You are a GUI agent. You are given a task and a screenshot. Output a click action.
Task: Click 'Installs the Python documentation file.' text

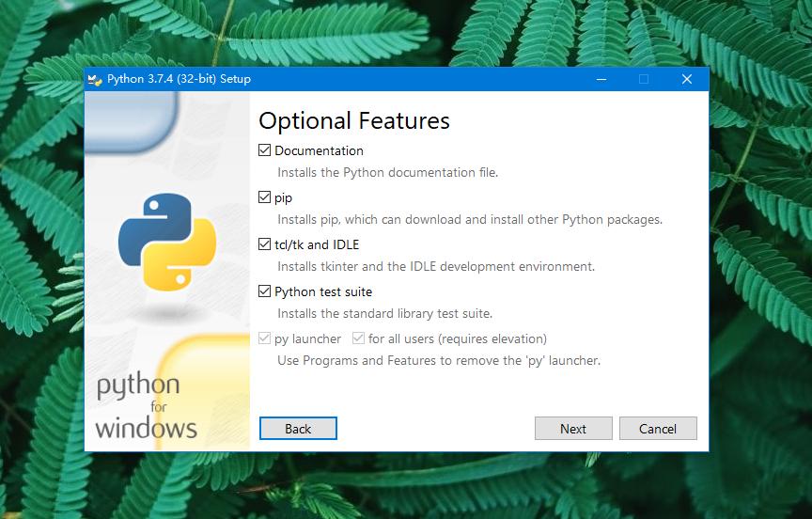[388, 172]
